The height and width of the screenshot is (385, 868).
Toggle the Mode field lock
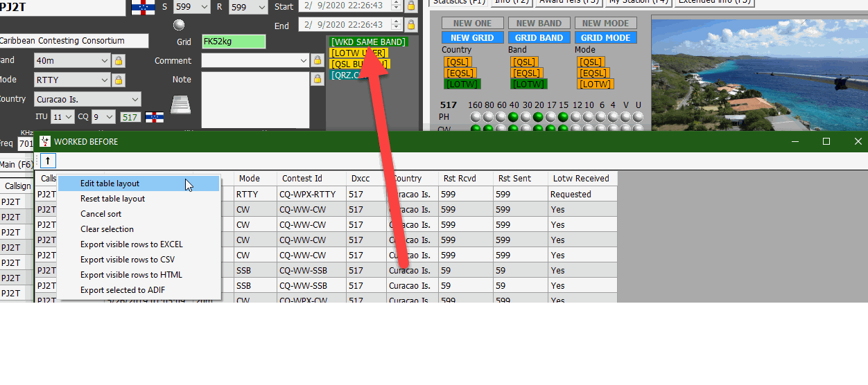pos(119,80)
